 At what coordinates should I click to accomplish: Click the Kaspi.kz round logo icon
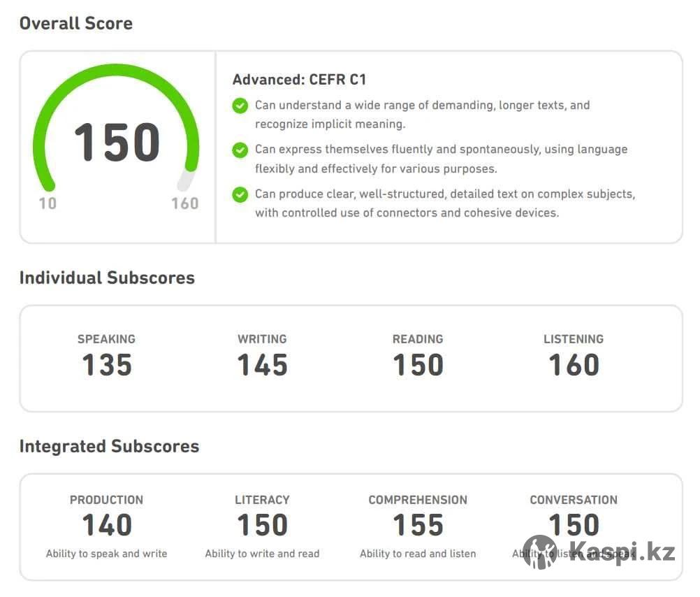(540, 552)
